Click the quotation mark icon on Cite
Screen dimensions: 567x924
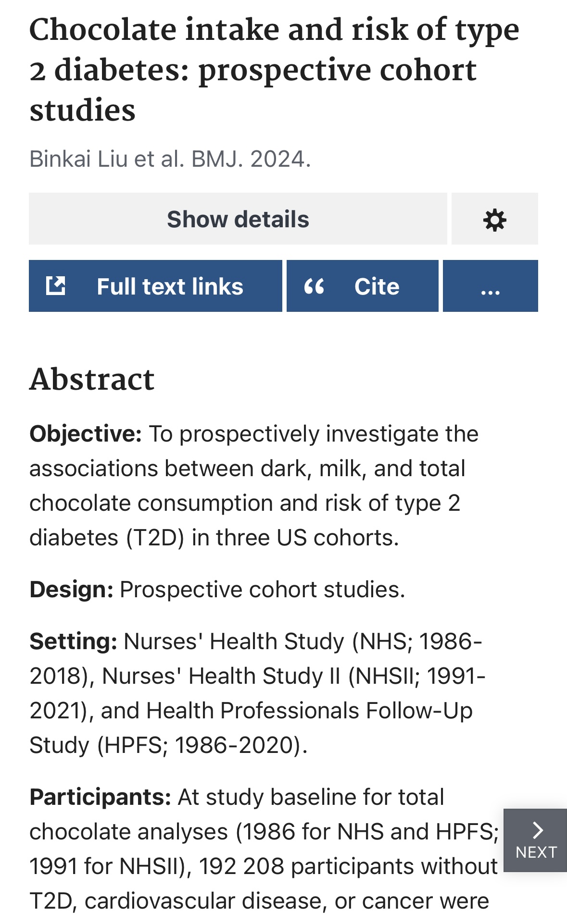[314, 286]
